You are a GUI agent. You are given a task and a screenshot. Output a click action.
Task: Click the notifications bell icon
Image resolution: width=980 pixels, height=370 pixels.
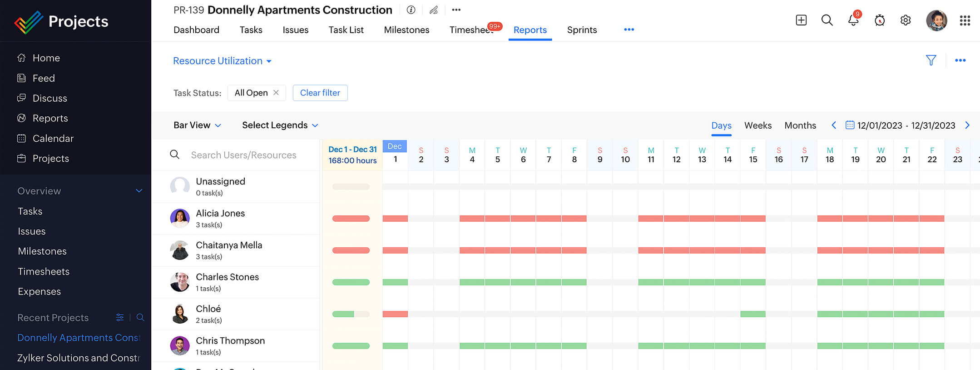[x=853, y=20]
